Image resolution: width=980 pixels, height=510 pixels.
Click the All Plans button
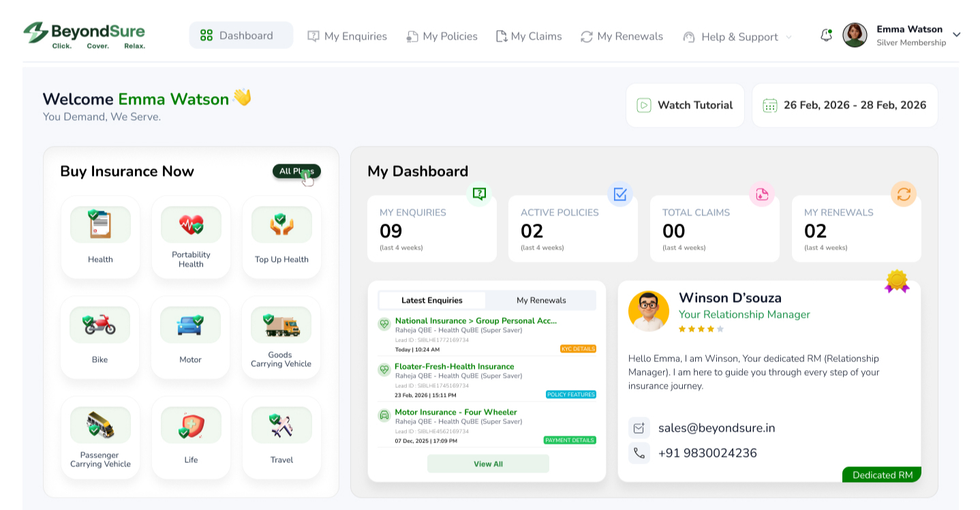[296, 171]
